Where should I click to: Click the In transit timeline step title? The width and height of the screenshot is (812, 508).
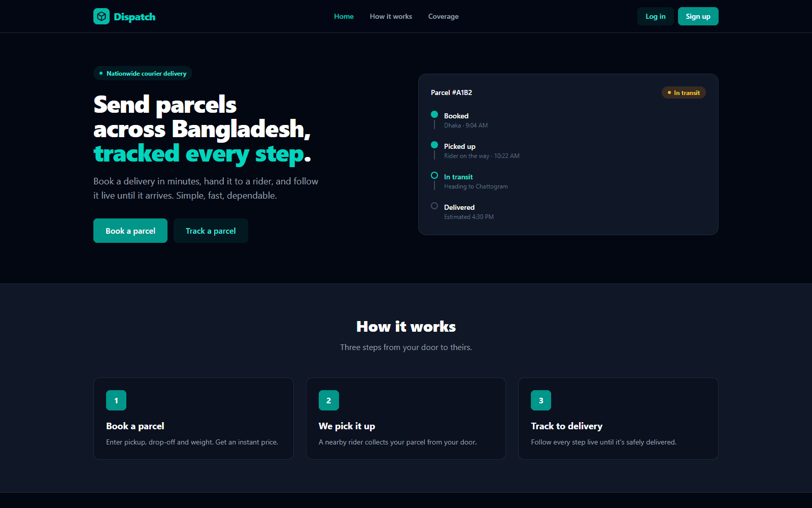[x=458, y=177]
